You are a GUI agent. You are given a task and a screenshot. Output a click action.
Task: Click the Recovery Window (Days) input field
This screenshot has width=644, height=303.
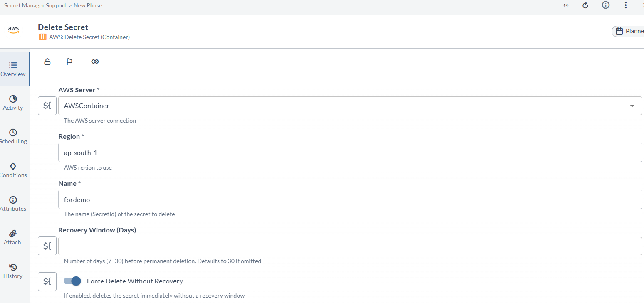(x=349, y=246)
